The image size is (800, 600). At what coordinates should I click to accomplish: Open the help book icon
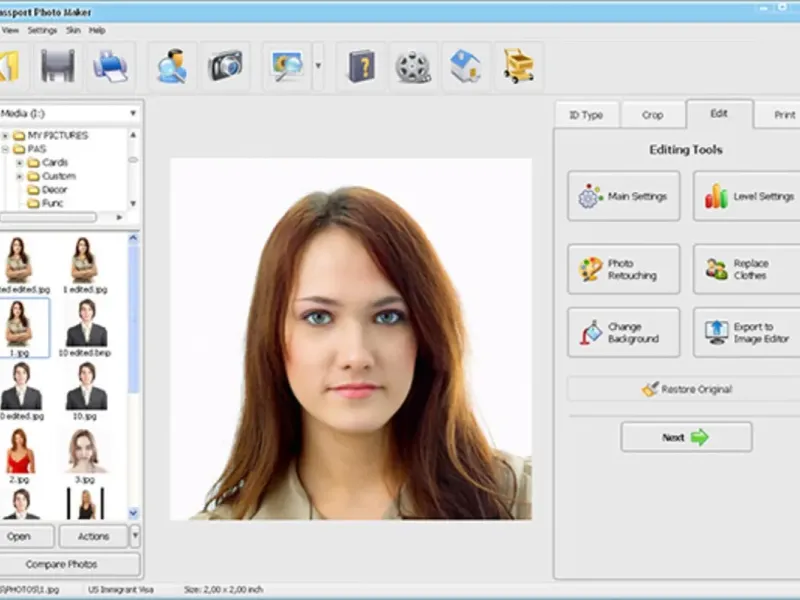[361, 67]
